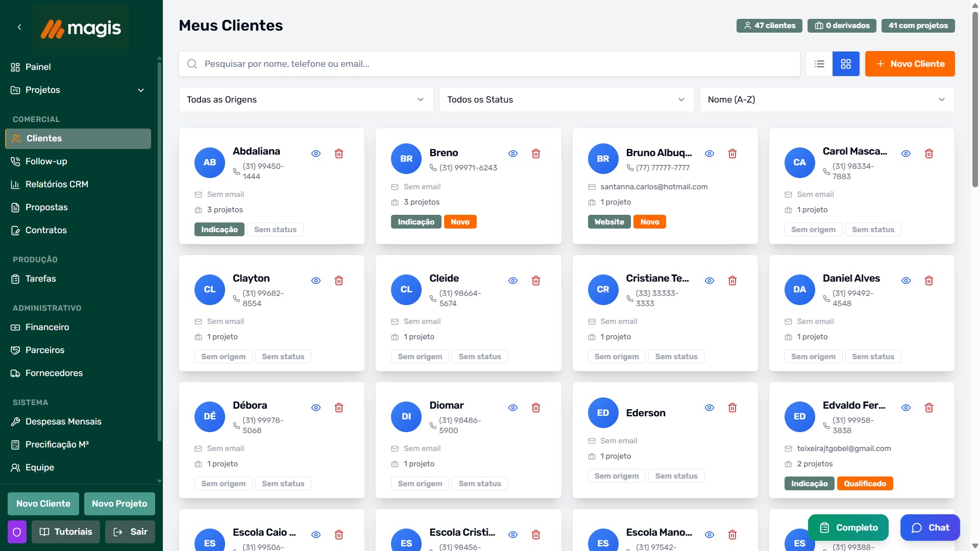Open the Chat button
Screen dimensions: 980x551
(x=929, y=528)
